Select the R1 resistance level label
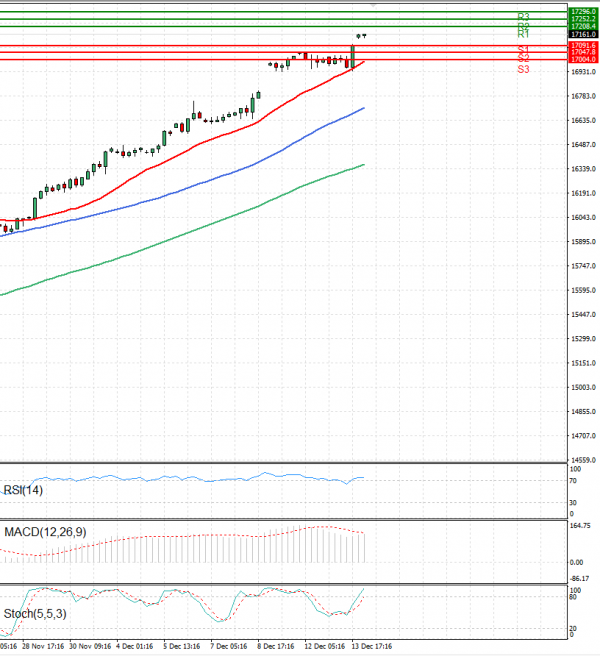The height and width of the screenshot is (656, 600). pyautogui.click(x=523, y=34)
